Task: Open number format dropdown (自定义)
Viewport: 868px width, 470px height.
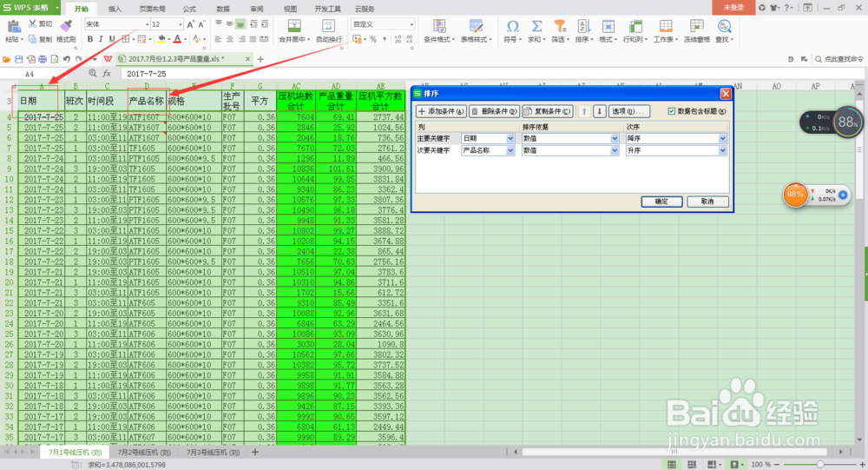Action: (411, 24)
